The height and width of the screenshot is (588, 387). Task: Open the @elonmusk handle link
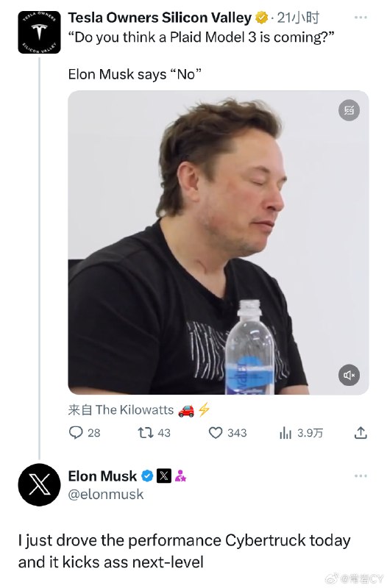pos(106,494)
